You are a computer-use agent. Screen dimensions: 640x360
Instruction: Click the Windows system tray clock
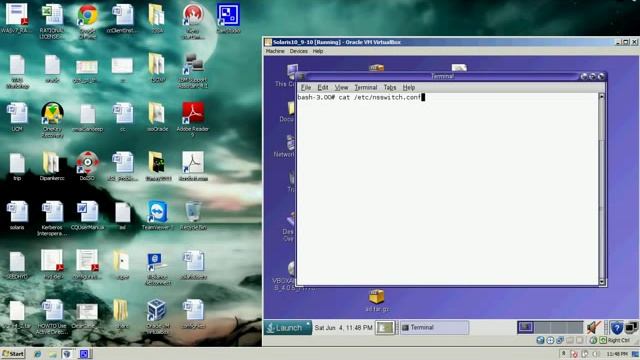pos(617,354)
